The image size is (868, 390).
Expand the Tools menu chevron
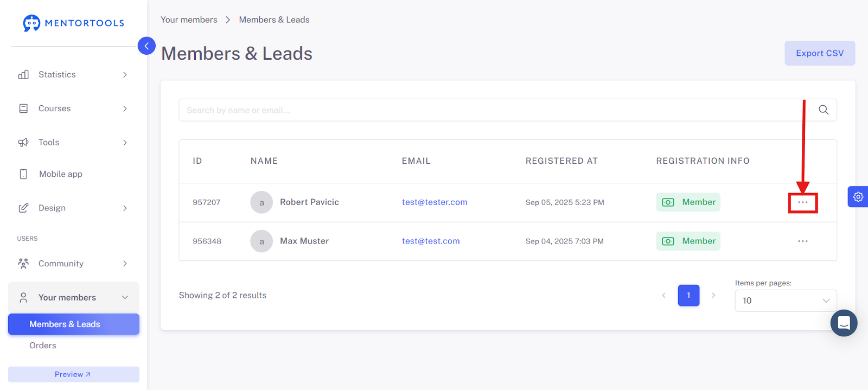point(125,143)
